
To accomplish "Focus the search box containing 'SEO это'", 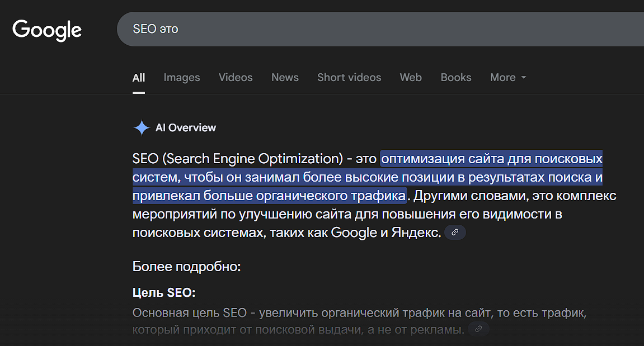I will (x=380, y=29).
